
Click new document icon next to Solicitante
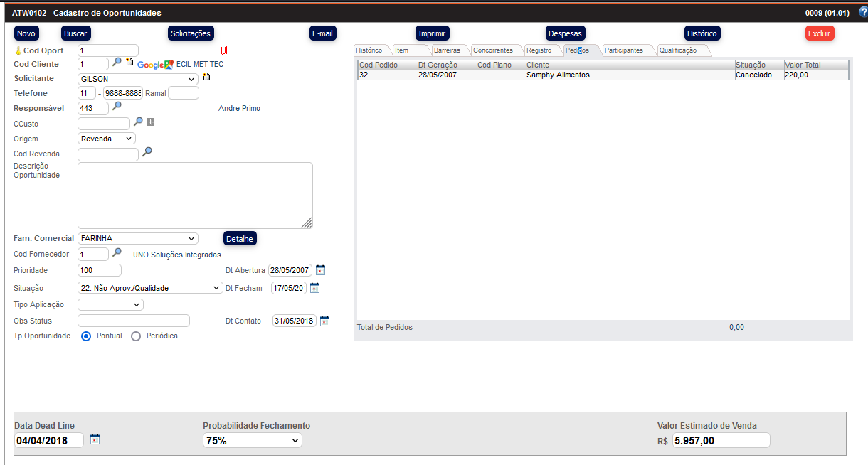[x=206, y=77]
